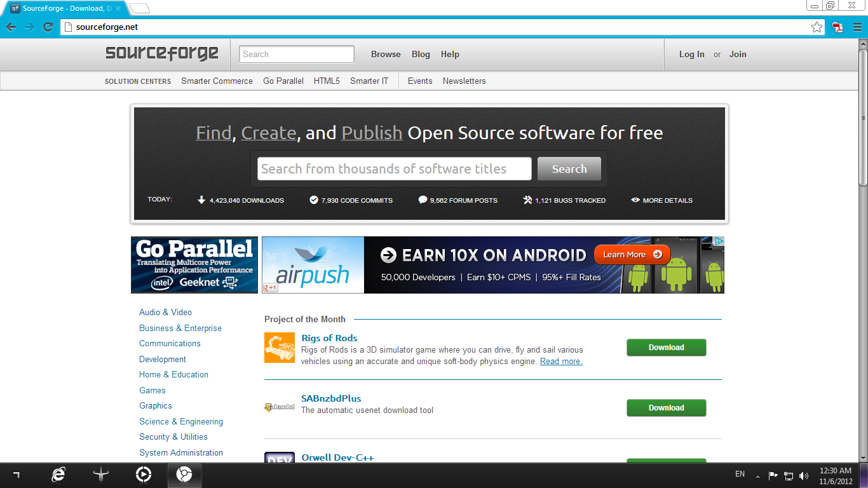868x488 pixels.
Task: Click the Orwell Dev-C++ project icon
Action: coord(280,457)
